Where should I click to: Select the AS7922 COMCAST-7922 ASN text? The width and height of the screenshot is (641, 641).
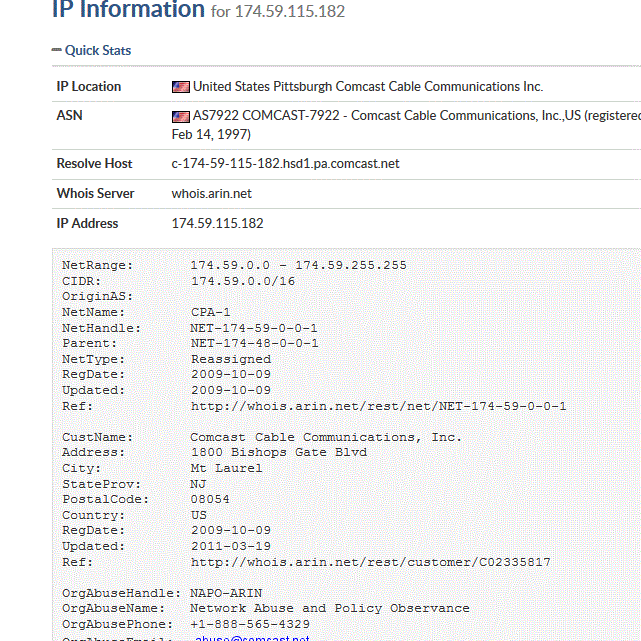pyautogui.click(x=266, y=116)
